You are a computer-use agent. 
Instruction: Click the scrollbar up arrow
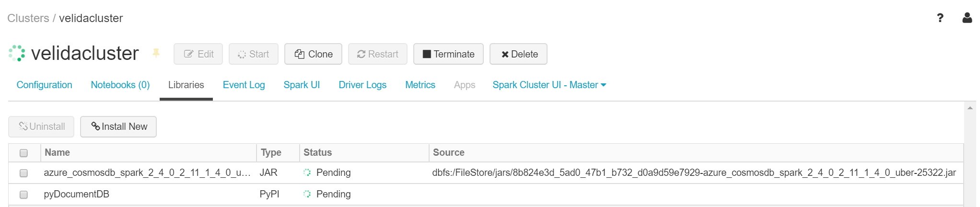pos(970,108)
